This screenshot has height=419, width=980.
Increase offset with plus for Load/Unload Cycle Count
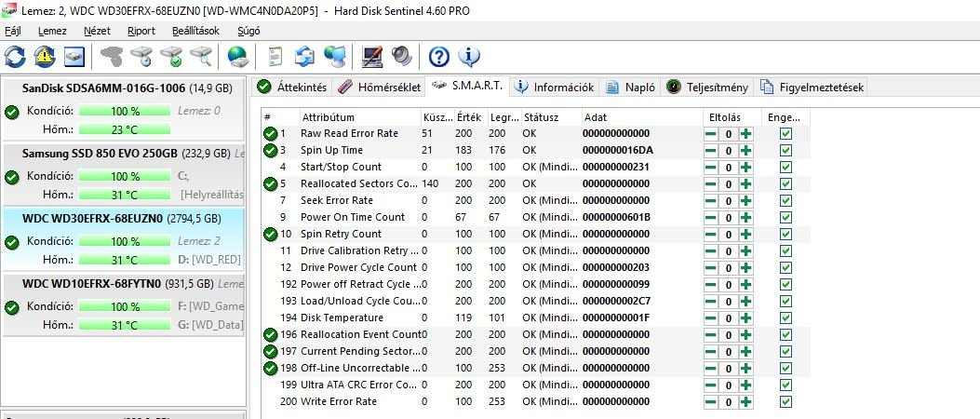746,301
